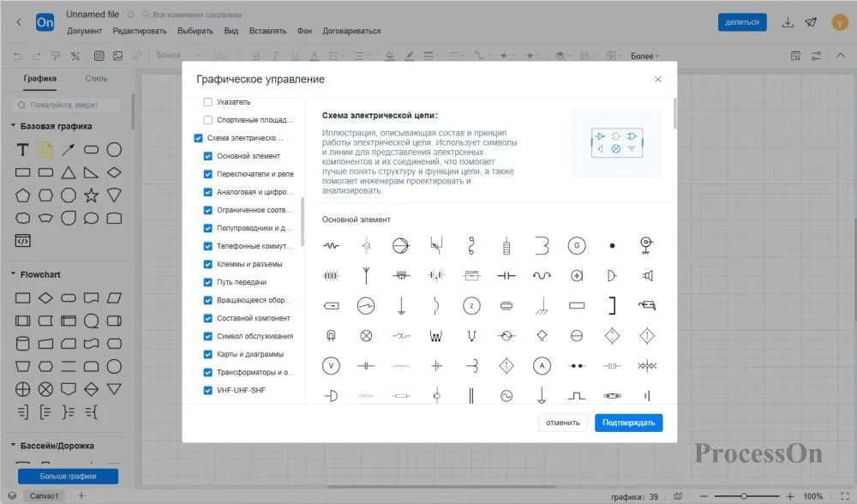Toggle the VHF-UHF-SHF checkbox
Viewport: 857px width, 504px height.
(x=208, y=390)
